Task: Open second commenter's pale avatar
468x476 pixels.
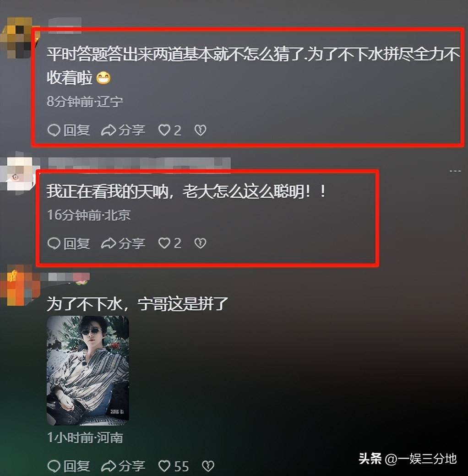Action: click(x=19, y=174)
